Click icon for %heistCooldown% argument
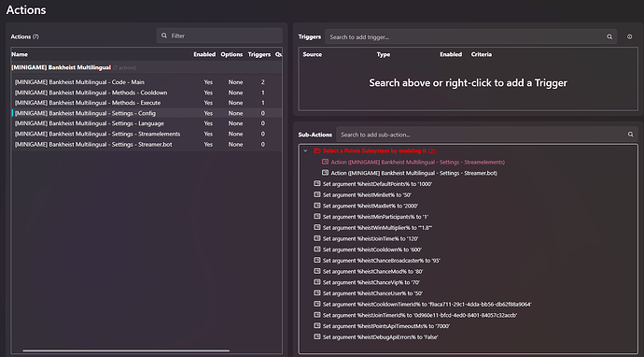The width and height of the screenshot is (644, 357). click(317, 250)
